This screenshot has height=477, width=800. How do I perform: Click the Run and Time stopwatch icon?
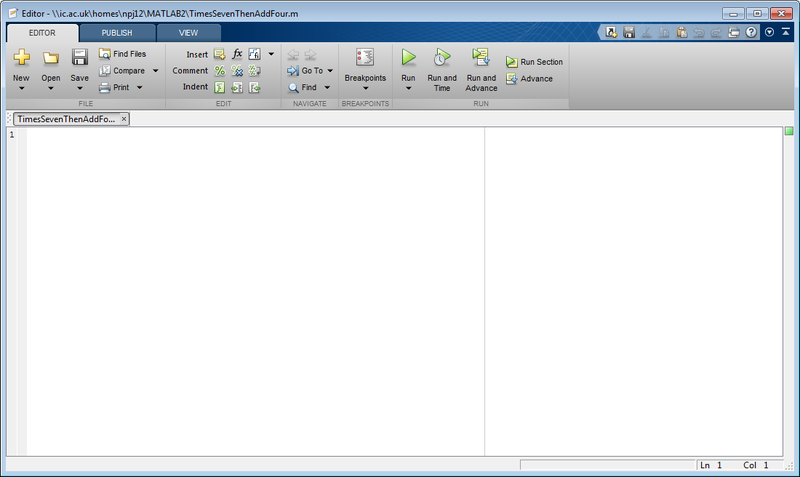click(442, 57)
